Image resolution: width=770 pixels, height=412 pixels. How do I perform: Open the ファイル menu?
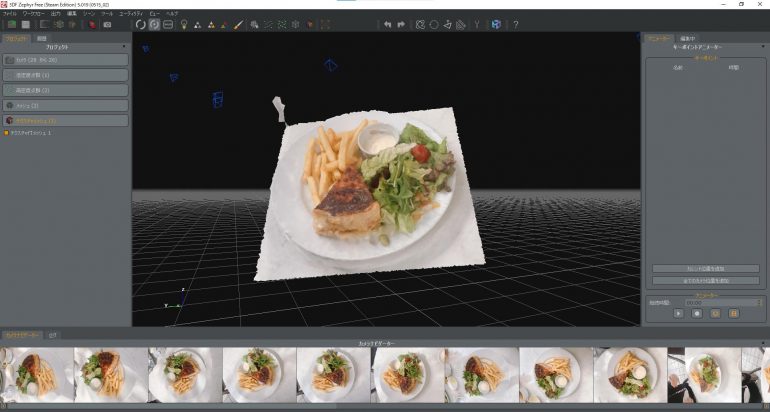point(9,14)
